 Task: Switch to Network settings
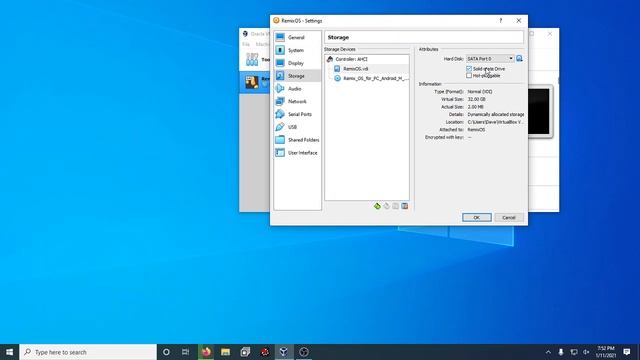click(x=297, y=101)
